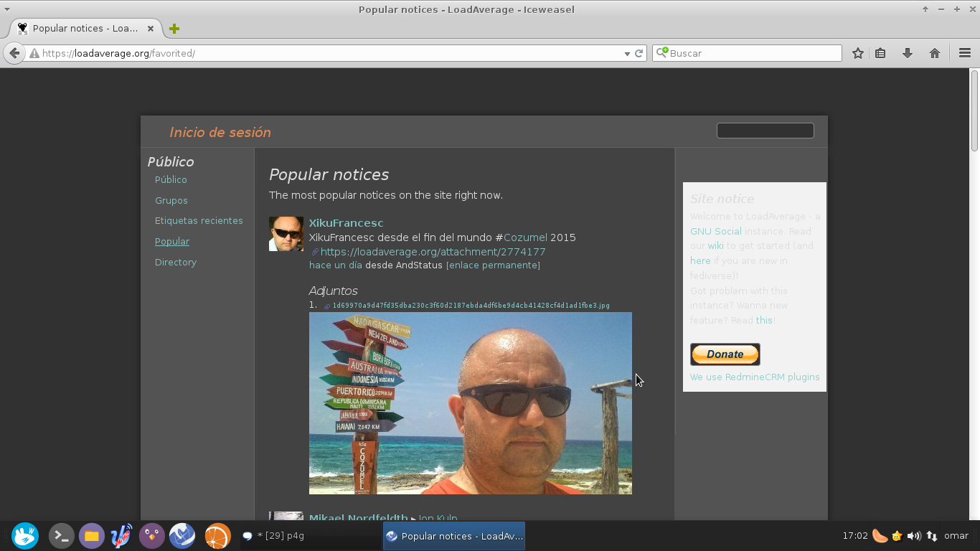
Task: Go back with the browser back arrow
Action: point(14,53)
